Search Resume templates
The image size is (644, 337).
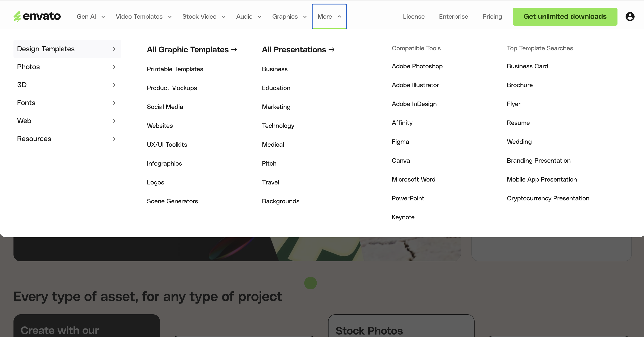tap(518, 123)
